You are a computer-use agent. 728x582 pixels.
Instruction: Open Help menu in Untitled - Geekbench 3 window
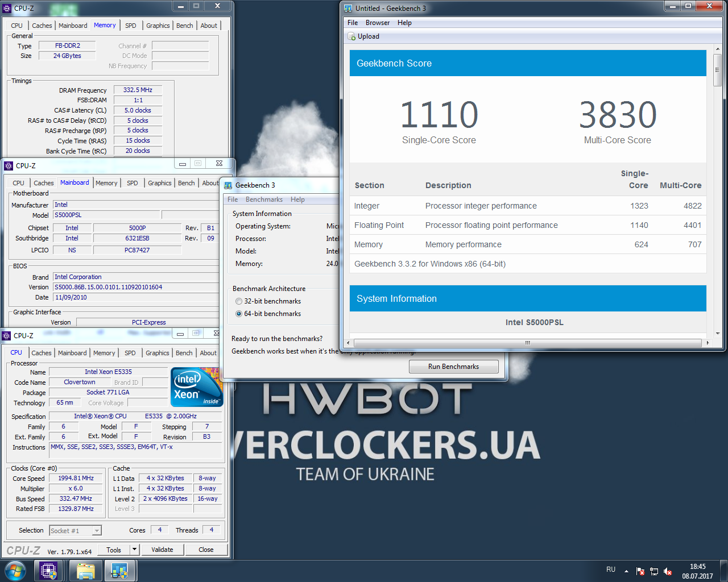pyautogui.click(x=404, y=23)
